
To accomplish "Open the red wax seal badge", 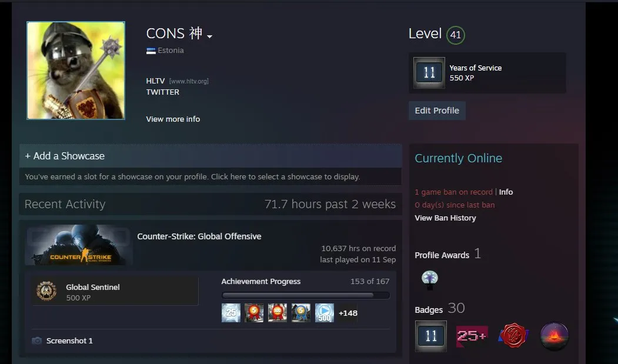I will pyautogui.click(x=513, y=336).
